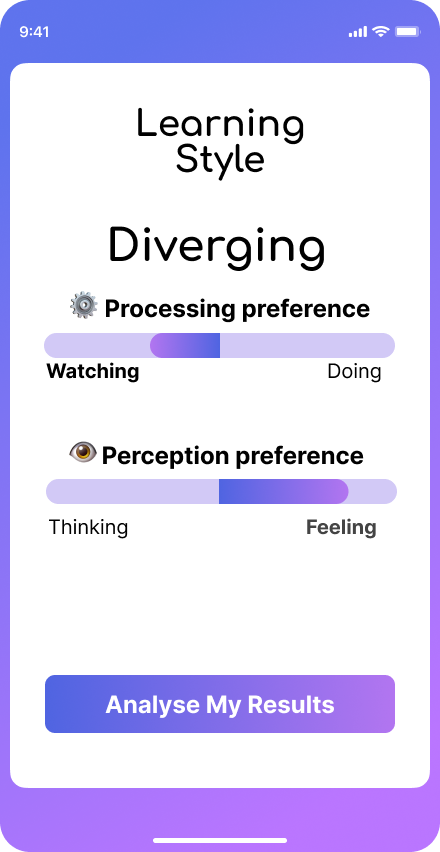Tap the 9:41 clock in status bar
440x852 pixels.
tap(34, 32)
